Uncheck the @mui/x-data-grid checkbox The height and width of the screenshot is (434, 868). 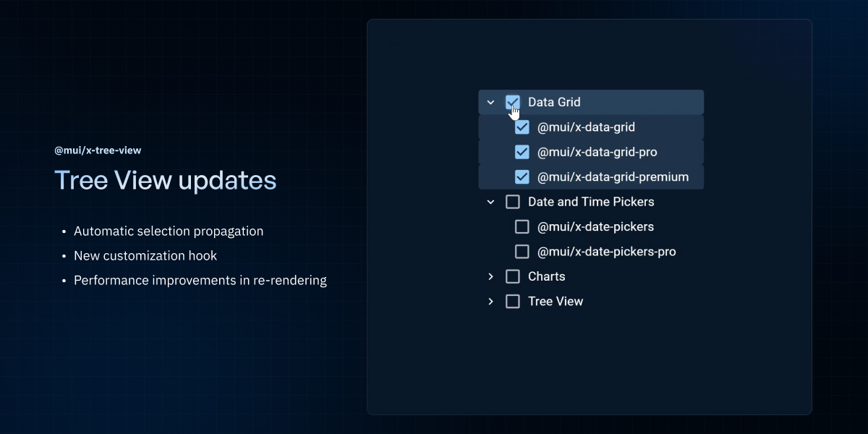(522, 127)
